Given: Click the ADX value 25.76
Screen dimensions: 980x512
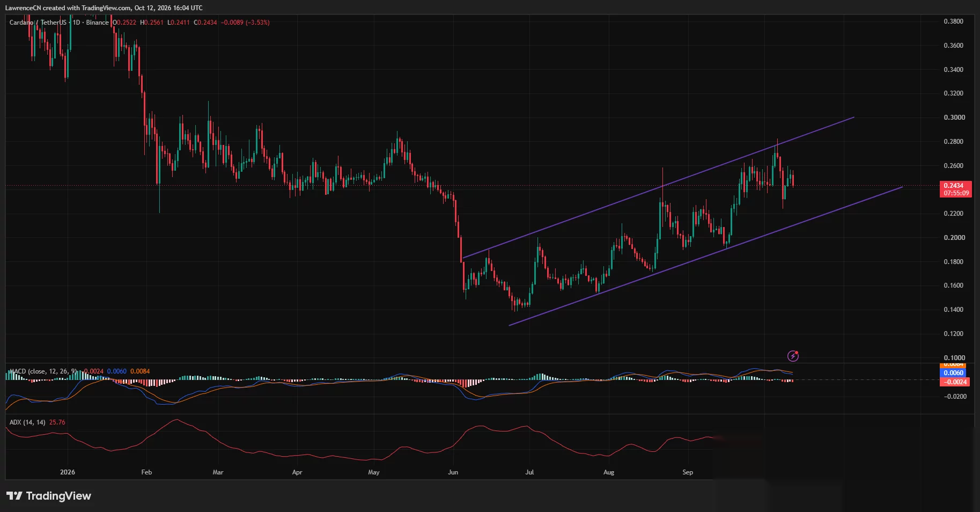Looking at the screenshot, I should (x=57, y=422).
